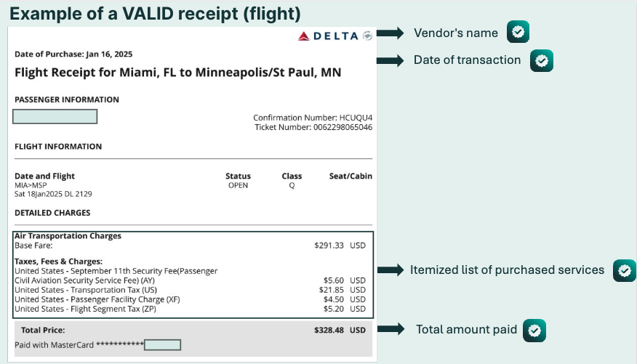
Task: Click the arrow pointing to Date of transaction
Action: pos(390,60)
